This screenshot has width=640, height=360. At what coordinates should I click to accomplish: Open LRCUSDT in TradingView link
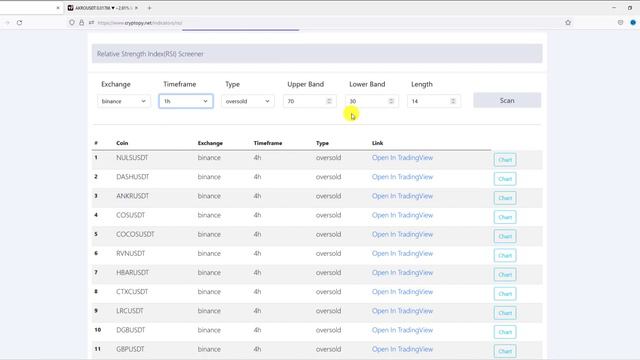point(402,311)
